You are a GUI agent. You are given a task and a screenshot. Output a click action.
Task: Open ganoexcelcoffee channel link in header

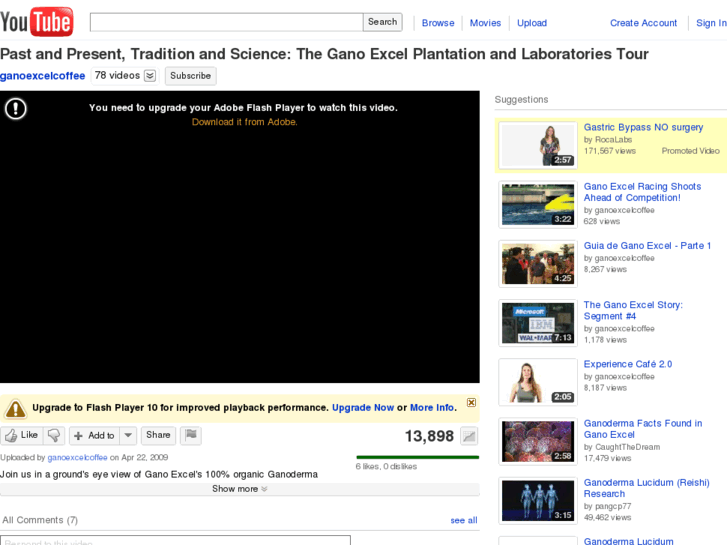click(43, 76)
